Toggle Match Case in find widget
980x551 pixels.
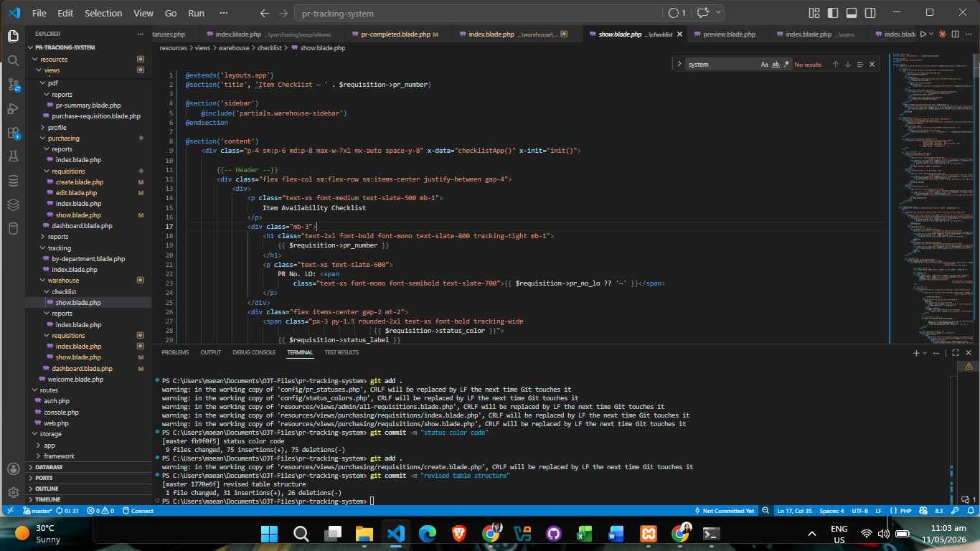765,65
